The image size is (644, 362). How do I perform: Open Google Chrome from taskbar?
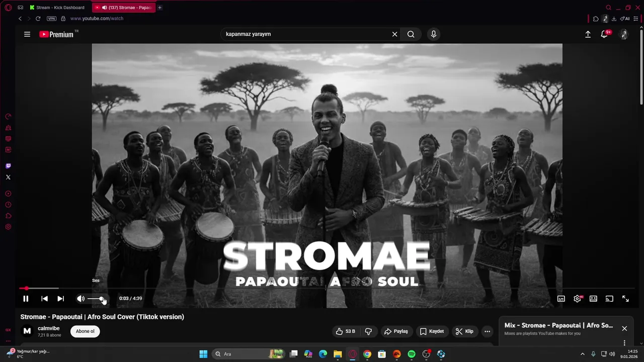(367, 354)
